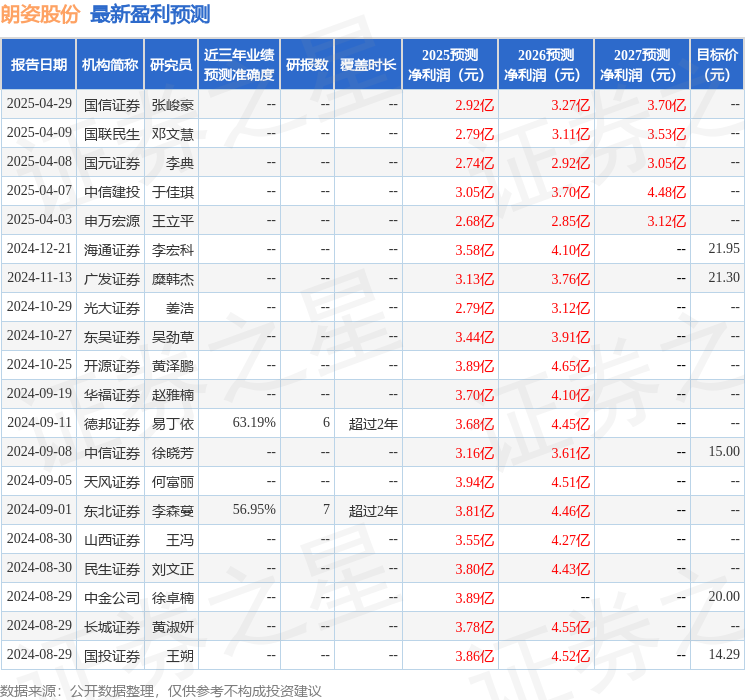Click the 2.92亿 value in 国信证券 row
Viewport: 745px width, 700px height.
pyautogui.click(x=475, y=105)
